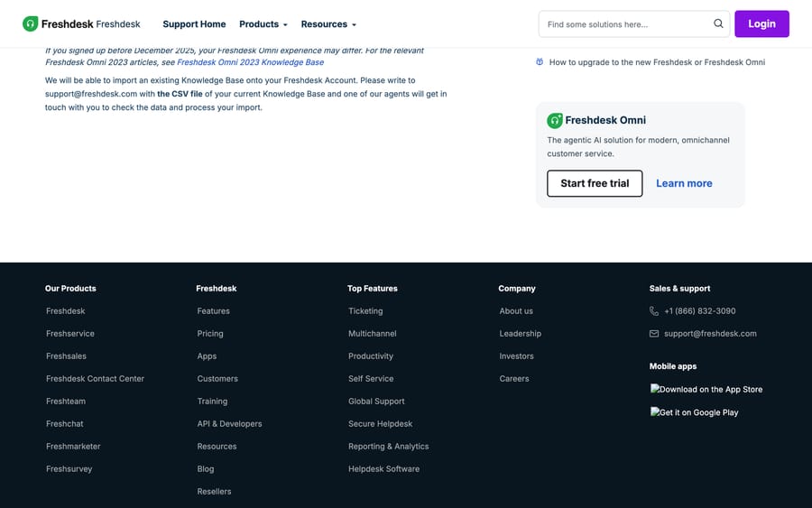Image resolution: width=812 pixels, height=508 pixels.
Task: Click the search magnifier icon
Action: pos(718,23)
